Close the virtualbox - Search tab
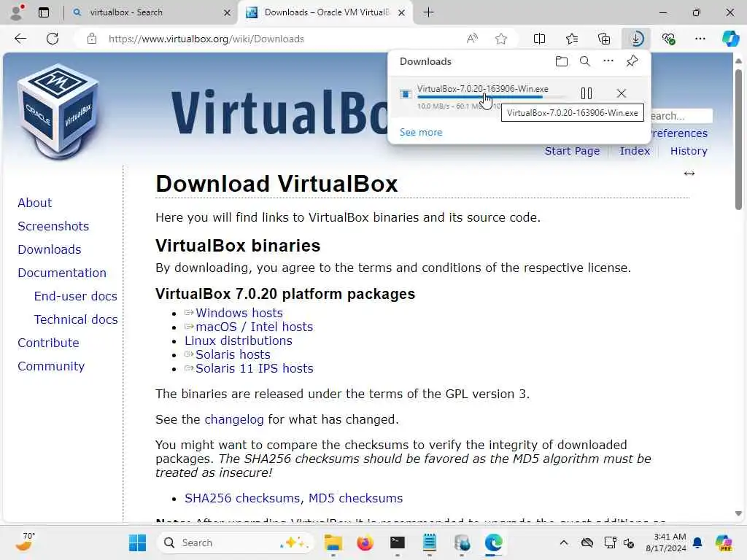Image resolution: width=747 pixels, height=560 pixels. point(228,12)
